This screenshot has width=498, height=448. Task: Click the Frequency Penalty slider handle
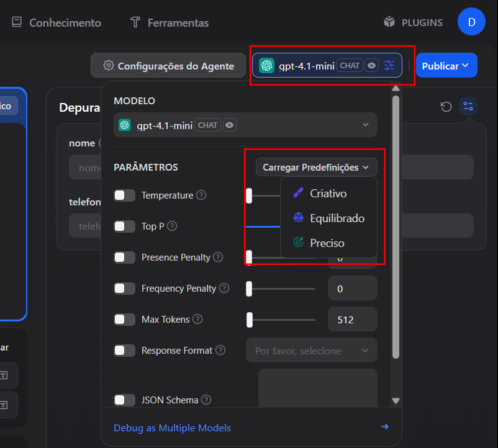click(x=249, y=289)
